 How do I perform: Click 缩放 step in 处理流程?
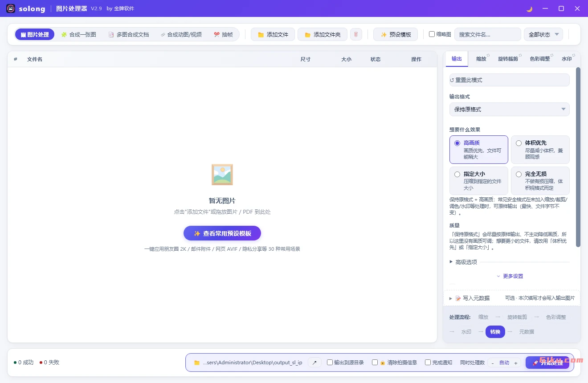pyautogui.click(x=483, y=317)
